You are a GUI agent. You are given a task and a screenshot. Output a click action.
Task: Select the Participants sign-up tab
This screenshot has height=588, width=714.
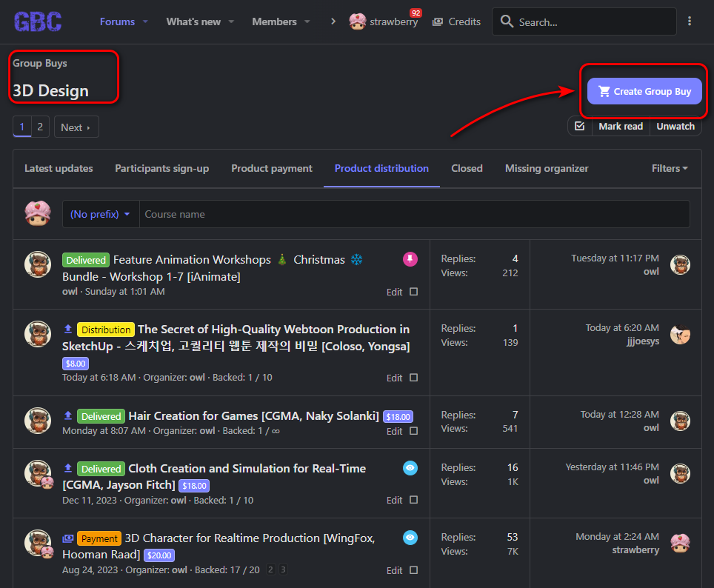tap(161, 168)
